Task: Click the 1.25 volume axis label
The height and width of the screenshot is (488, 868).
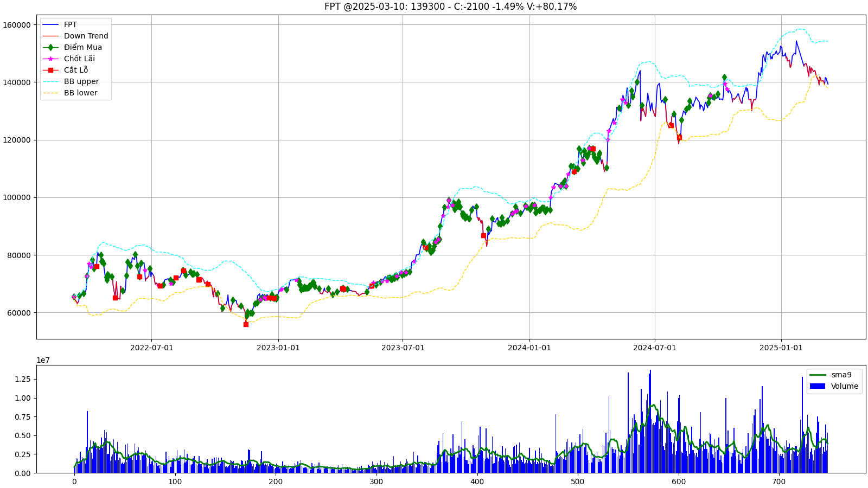Action: pos(22,379)
